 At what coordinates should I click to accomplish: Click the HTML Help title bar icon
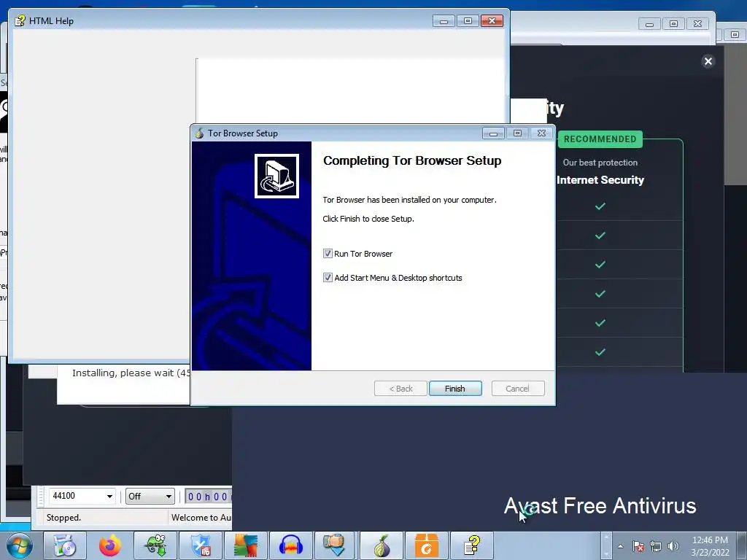click(x=20, y=21)
